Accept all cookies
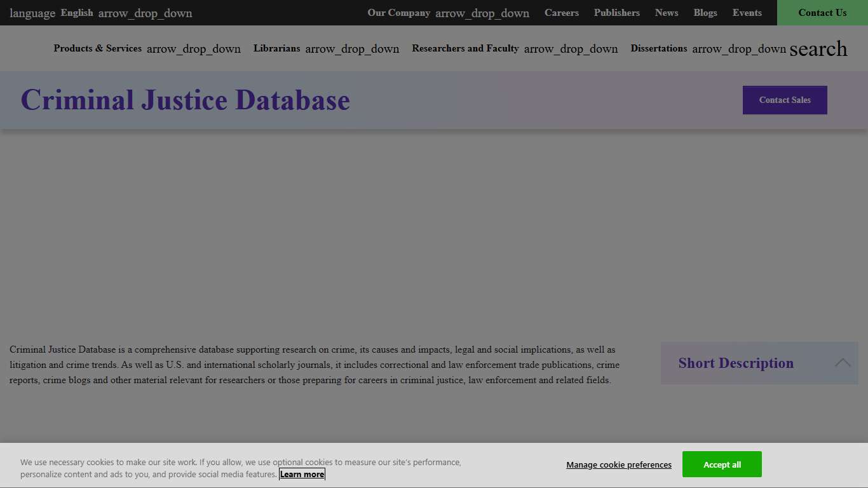Viewport: 868px width, 488px height. [x=722, y=464]
